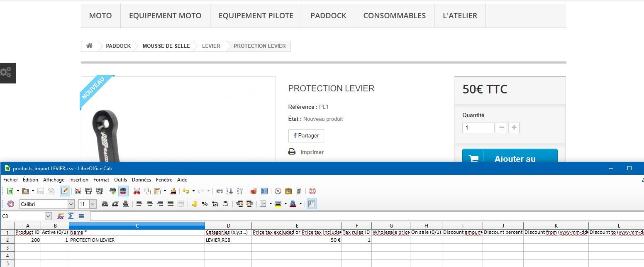Image resolution: width=644 pixels, height=267 pixels.
Task: Click the Quantité input field
Action: click(x=478, y=127)
